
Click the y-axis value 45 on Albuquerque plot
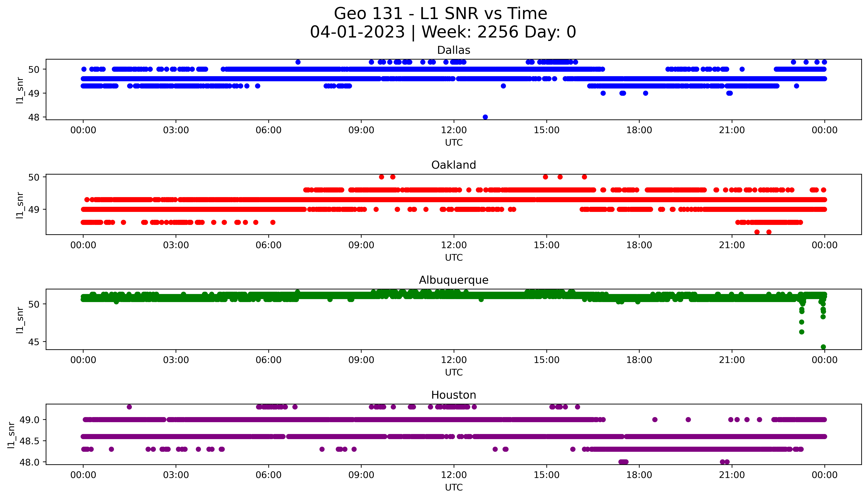[x=34, y=342]
